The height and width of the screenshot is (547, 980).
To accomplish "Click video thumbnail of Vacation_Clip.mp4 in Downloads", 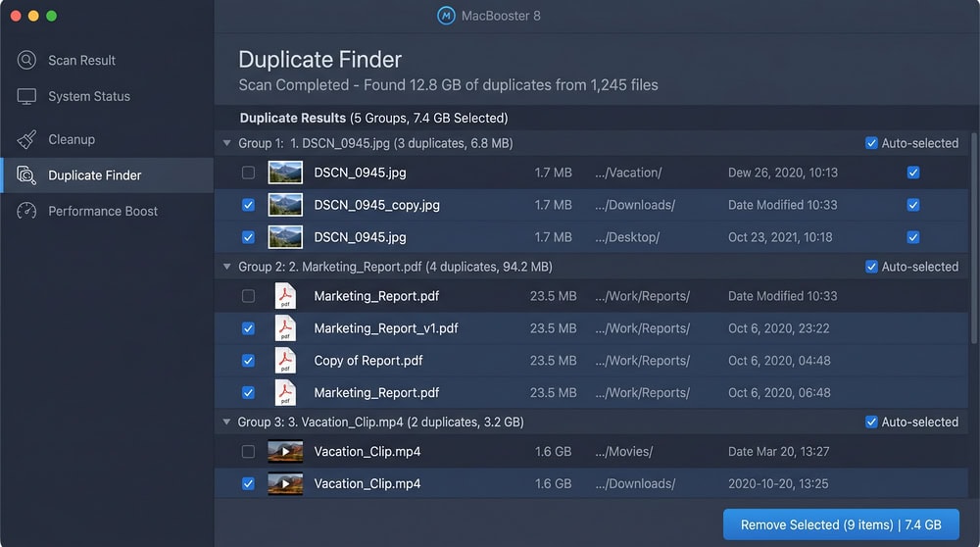I will tap(285, 483).
